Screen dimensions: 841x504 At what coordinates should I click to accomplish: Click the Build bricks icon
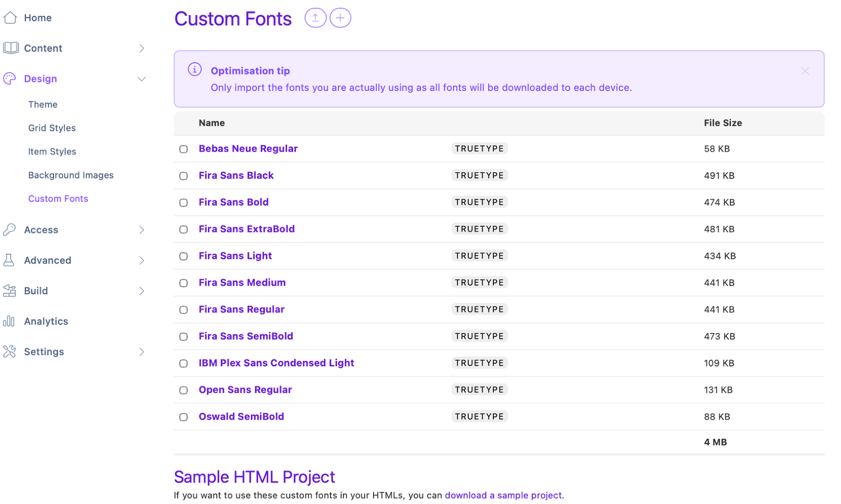pyautogui.click(x=9, y=291)
